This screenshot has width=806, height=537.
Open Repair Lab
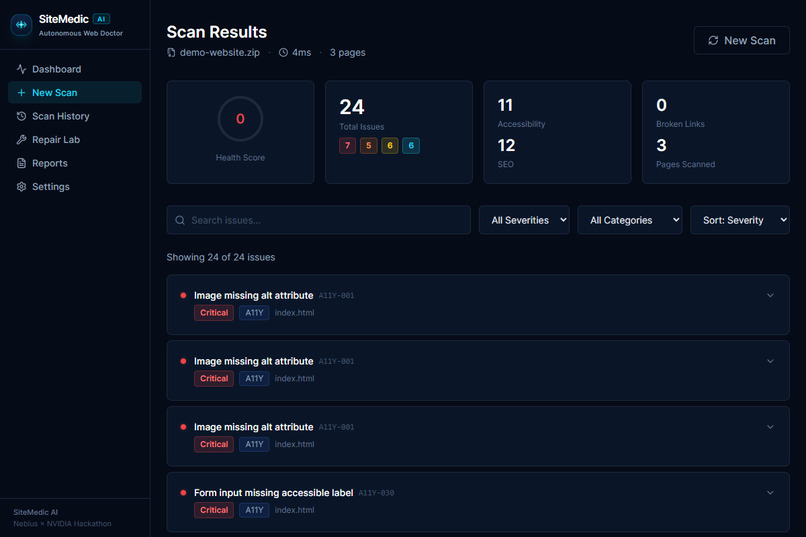[75, 140]
